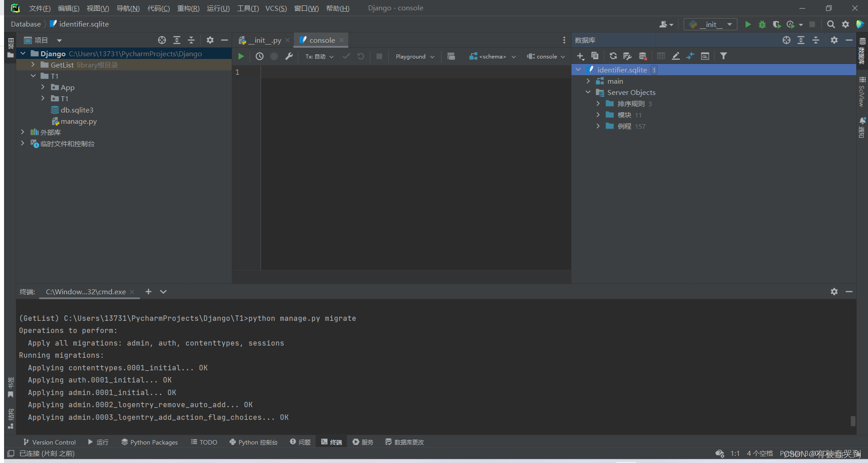Screen dimensions: 868x463
Task: Collapse Server Objects node
Action: (588, 92)
